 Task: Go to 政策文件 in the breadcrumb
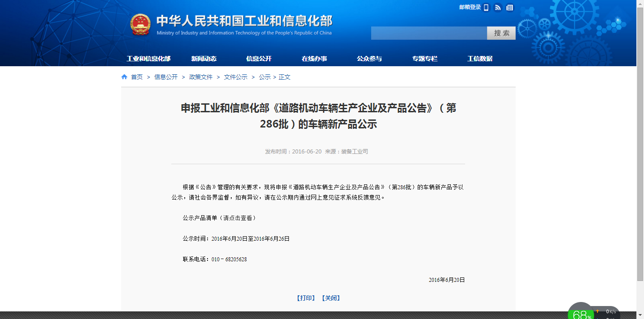201,77
